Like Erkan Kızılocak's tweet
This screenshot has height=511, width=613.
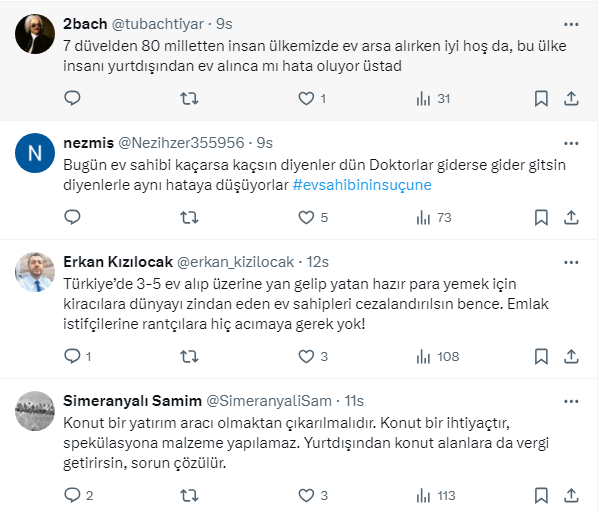coord(306,356)
